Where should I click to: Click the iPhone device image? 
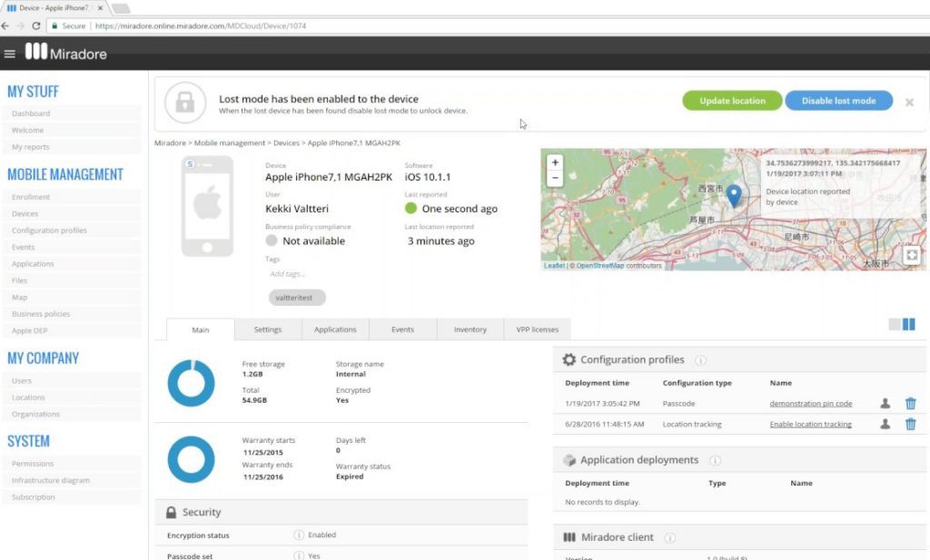pos(207,206)
